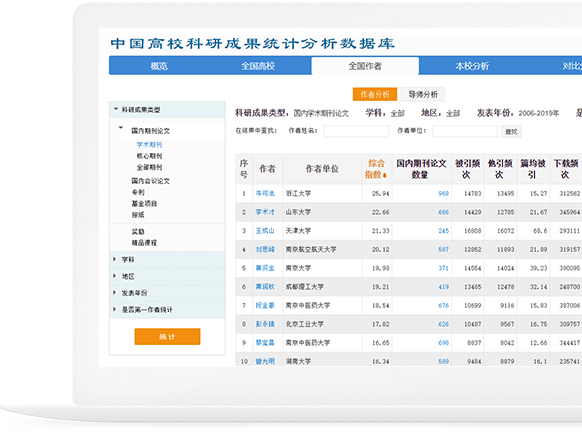Choose 报纸 result type
582x445 pixels.
click(138, 215)
